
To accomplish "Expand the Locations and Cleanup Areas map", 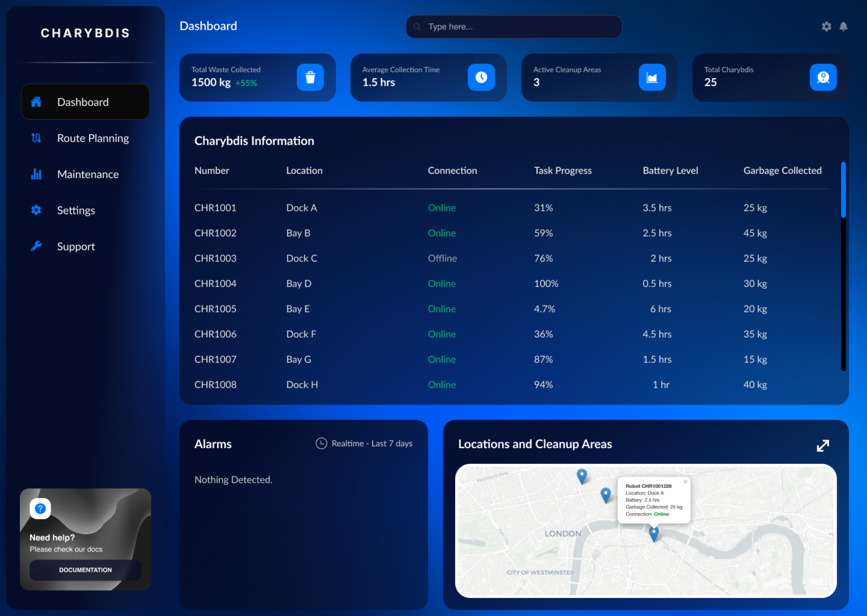I will pyautogui.click(x=823, y=445).
